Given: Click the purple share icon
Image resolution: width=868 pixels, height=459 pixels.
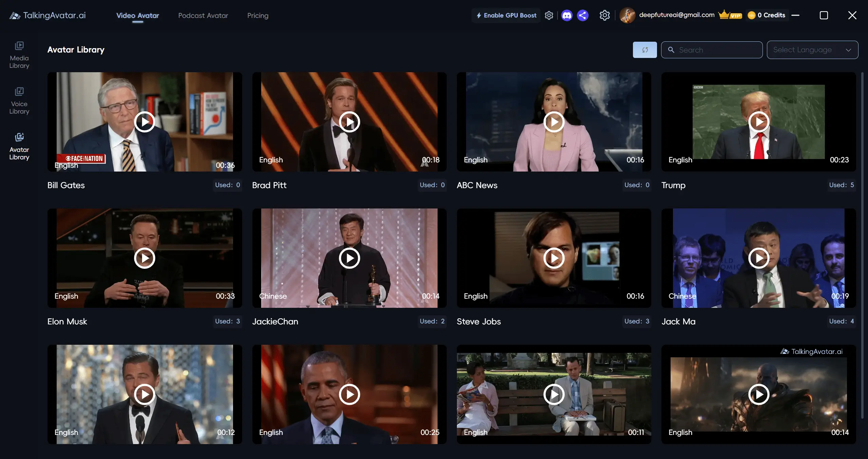Looking at the screenshot, I should [582, 15].
